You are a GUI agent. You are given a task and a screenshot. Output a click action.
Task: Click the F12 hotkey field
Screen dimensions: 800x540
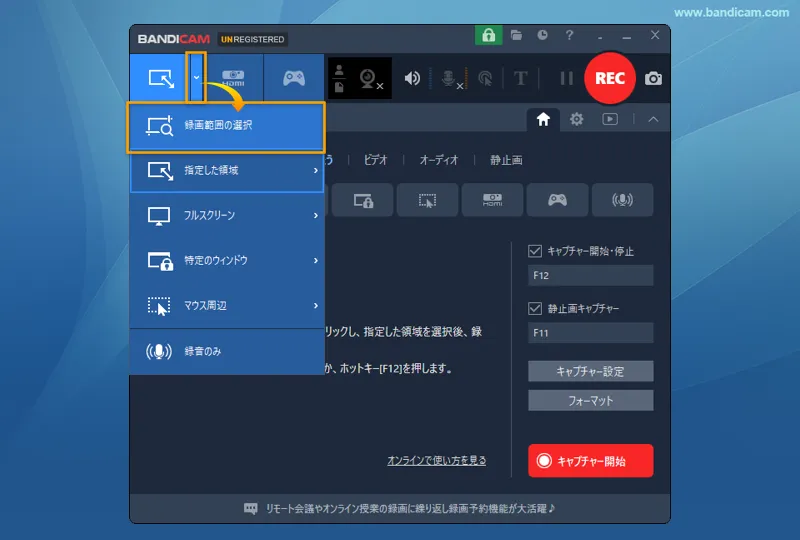tap(590, 276)
